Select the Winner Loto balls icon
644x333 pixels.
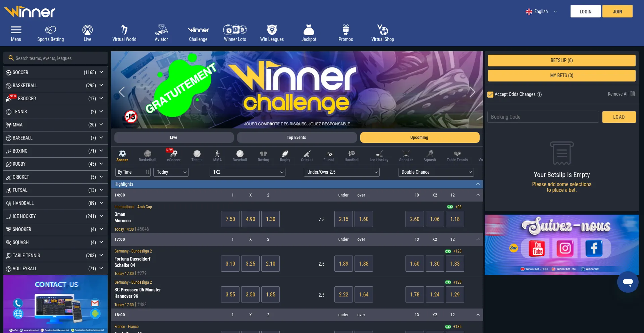point(235,30)
